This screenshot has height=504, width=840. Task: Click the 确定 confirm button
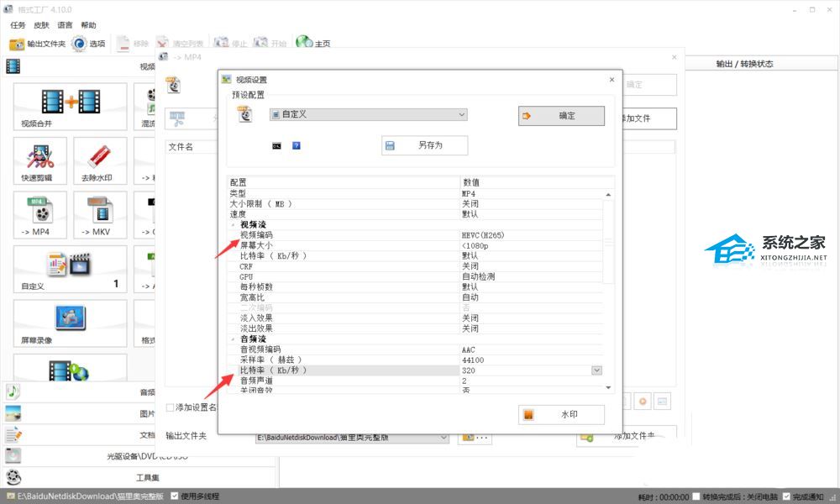pyautogui.click(x=561, y=116)
